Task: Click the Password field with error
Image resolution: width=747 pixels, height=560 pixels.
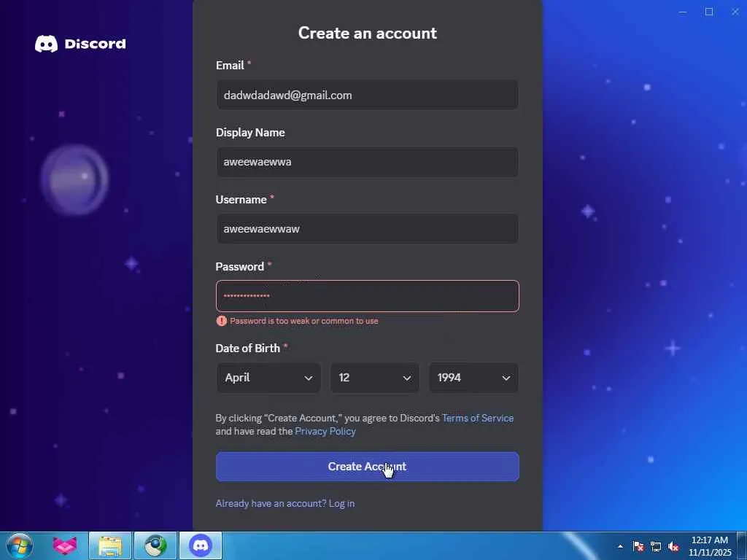Action: pyautogui.click(x=368, y=296)
